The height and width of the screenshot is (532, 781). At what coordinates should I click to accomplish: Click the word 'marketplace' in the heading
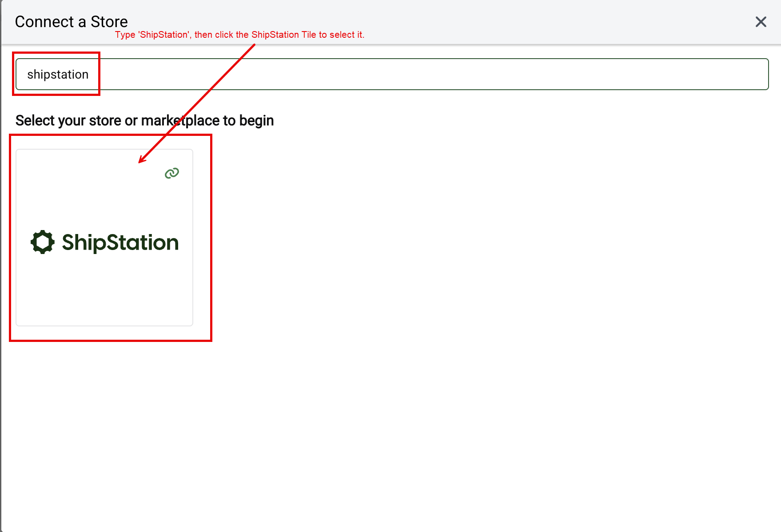(x=180, y=120)
